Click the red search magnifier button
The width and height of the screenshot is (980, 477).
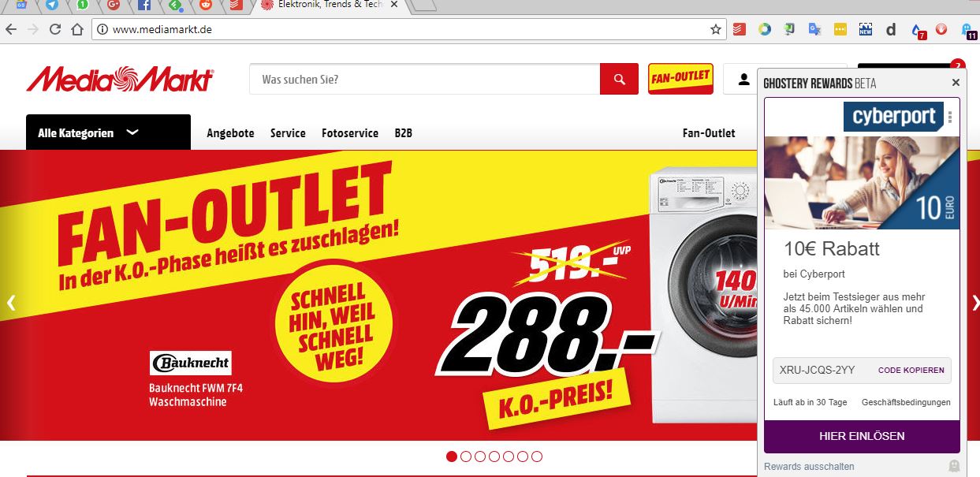619,79
